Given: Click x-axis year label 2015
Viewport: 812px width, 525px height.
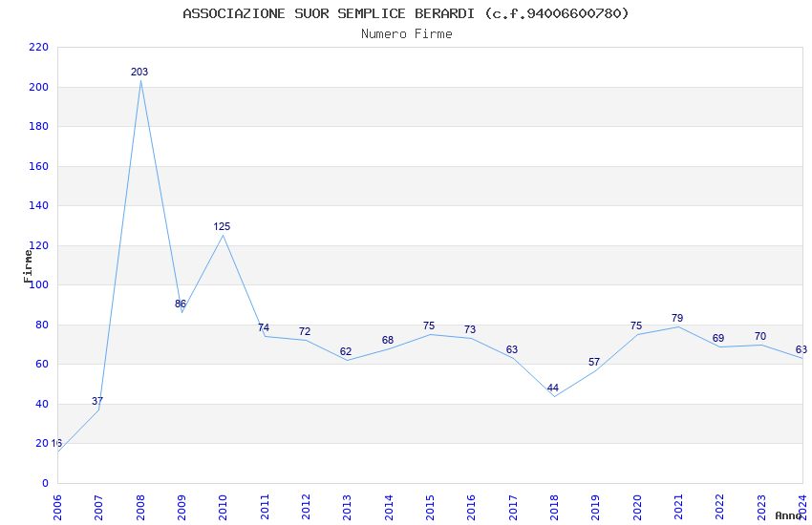Looking at the screenshot, I should [x=430, y=507].
